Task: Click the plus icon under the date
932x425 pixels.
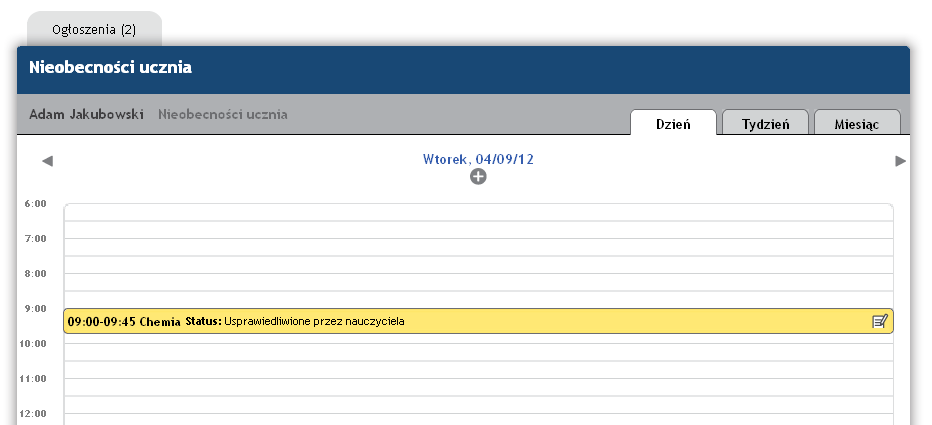Action: [478, 177]
